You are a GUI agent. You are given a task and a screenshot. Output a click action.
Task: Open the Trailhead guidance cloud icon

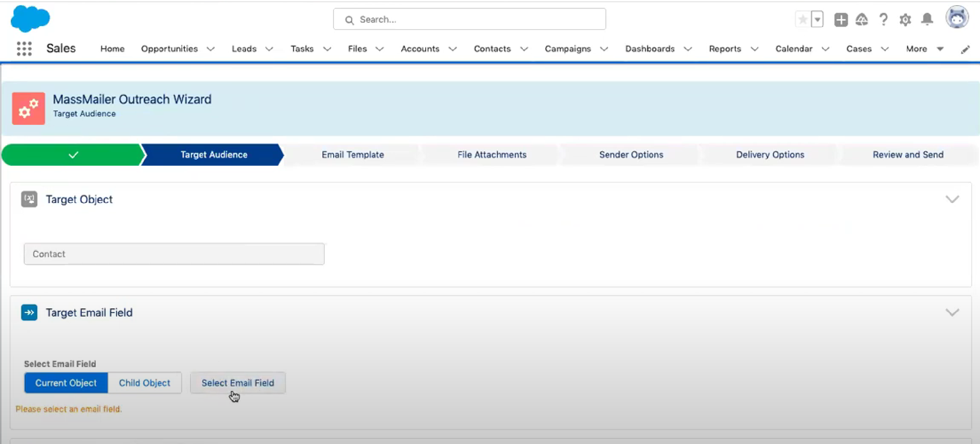point(862,20)
